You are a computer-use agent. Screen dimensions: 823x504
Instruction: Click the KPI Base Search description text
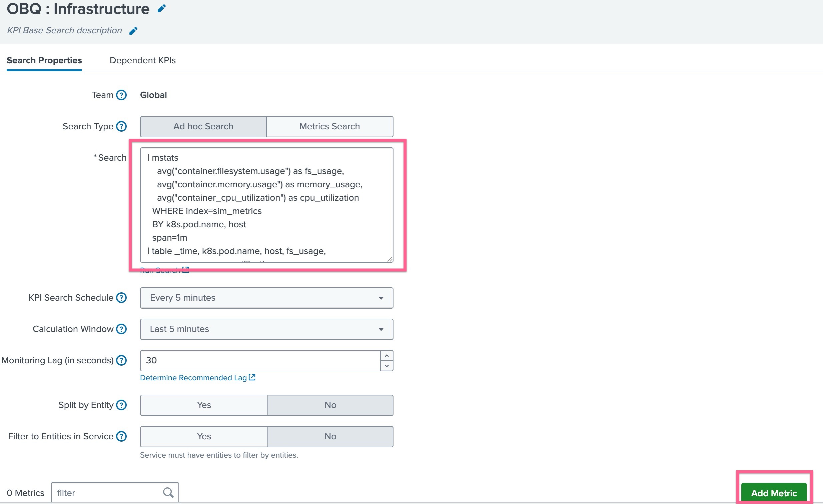pyautogui.click(x=64, y=30)
